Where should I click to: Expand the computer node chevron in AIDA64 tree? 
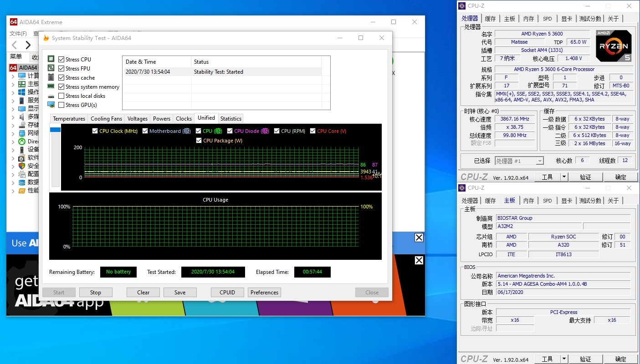click(13, 76)
